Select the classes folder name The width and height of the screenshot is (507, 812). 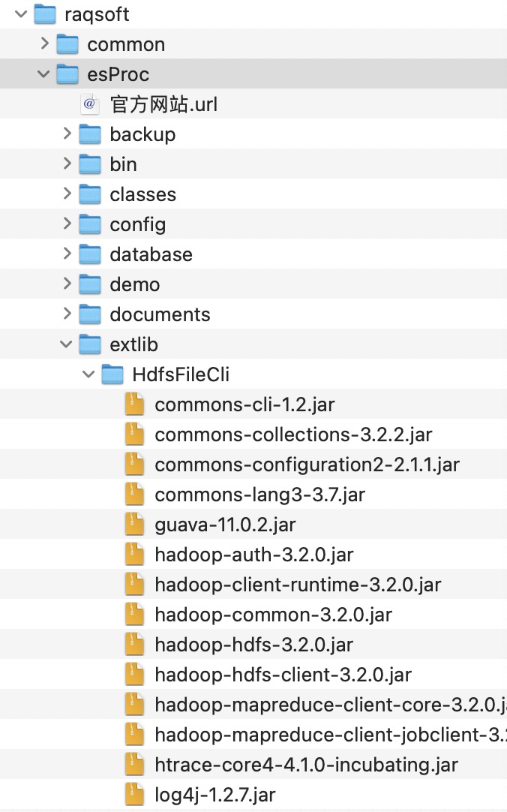click(x=142, y=194)
